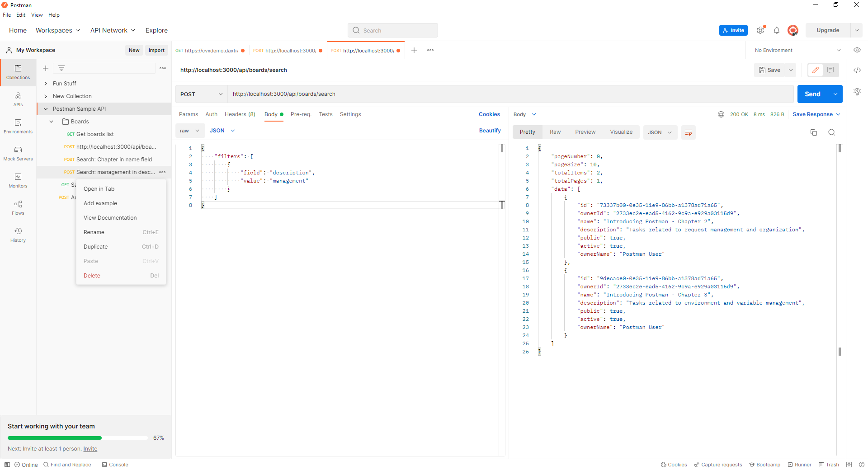Open the HTTP method POST dropdown
868x470 pixels.
tap(201, 94)
